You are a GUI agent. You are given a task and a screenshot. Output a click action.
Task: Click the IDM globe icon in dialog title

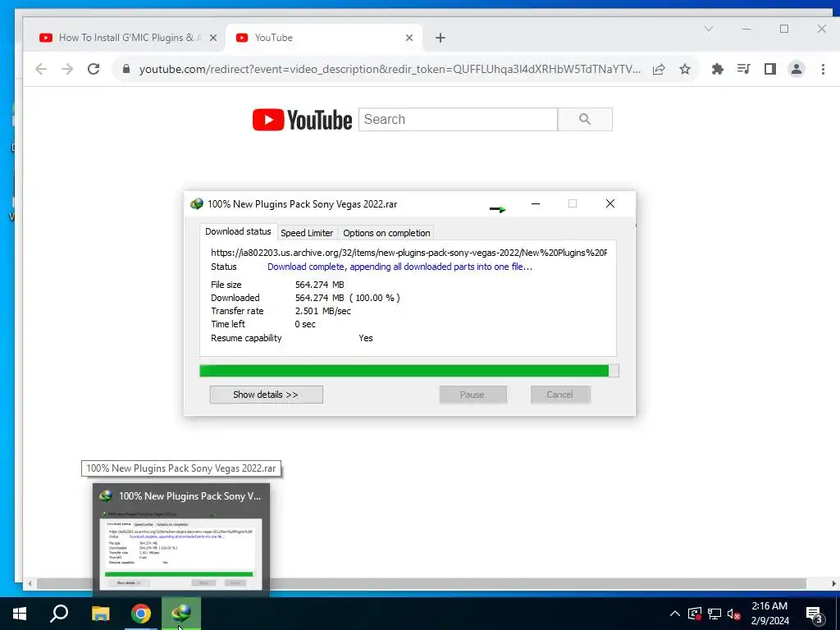(x=197, y=204)
